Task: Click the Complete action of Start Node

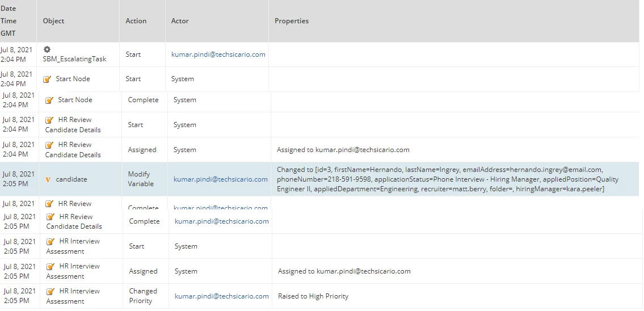Action: pos(144,100)
